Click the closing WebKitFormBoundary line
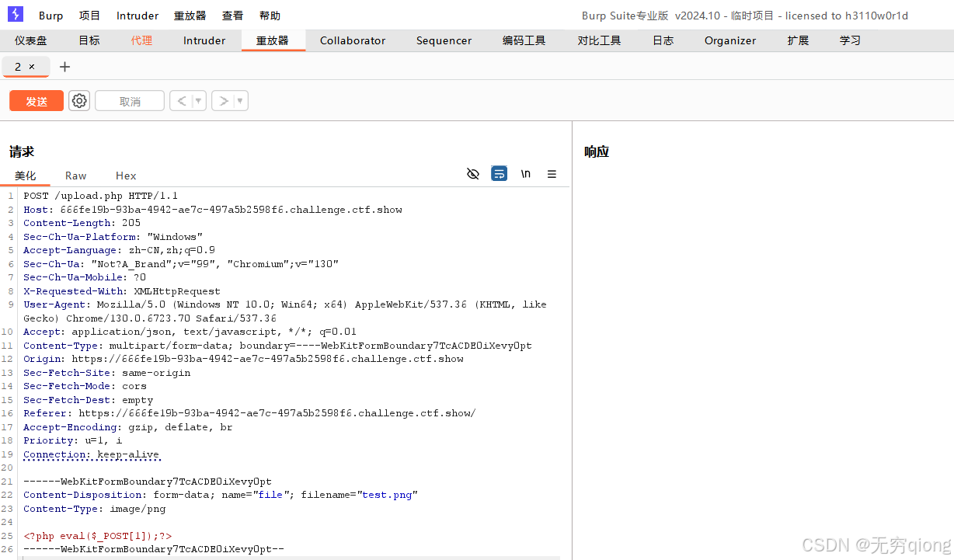This screenshot has height=560, width=954. click(154, 549)
